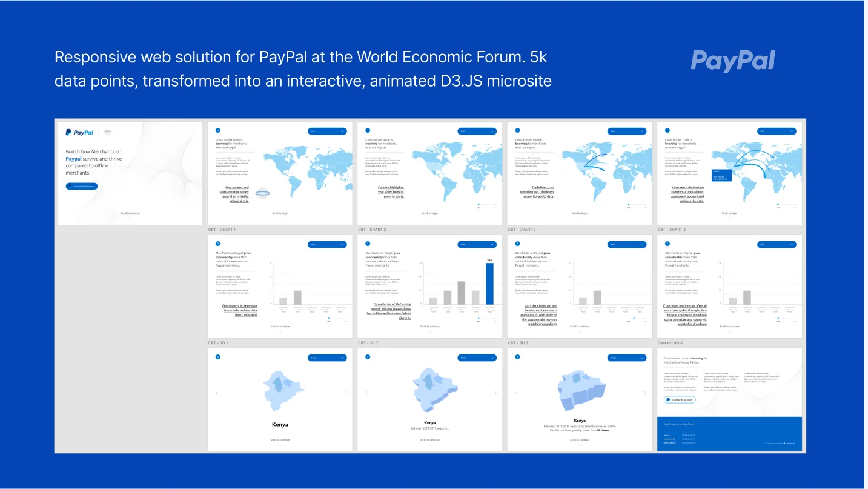Click blue trade-partners popup in 'Lines reach destination' frame

(722, 176)
